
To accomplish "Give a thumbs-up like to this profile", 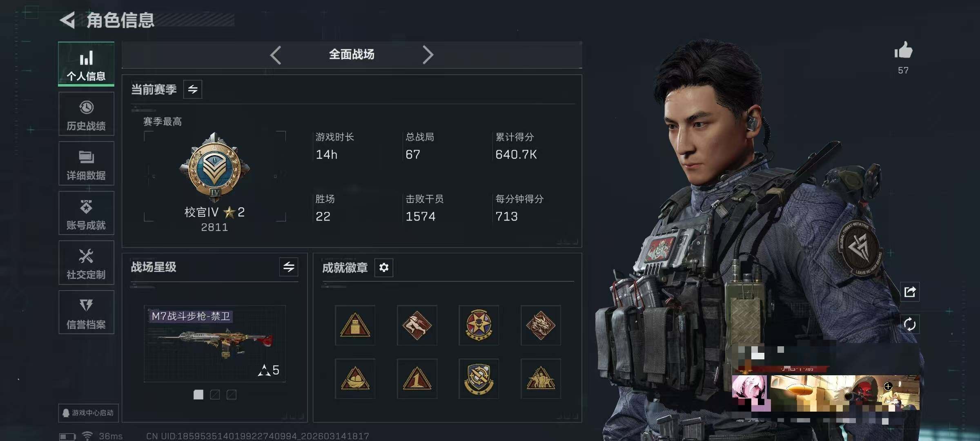I will 903,51.
